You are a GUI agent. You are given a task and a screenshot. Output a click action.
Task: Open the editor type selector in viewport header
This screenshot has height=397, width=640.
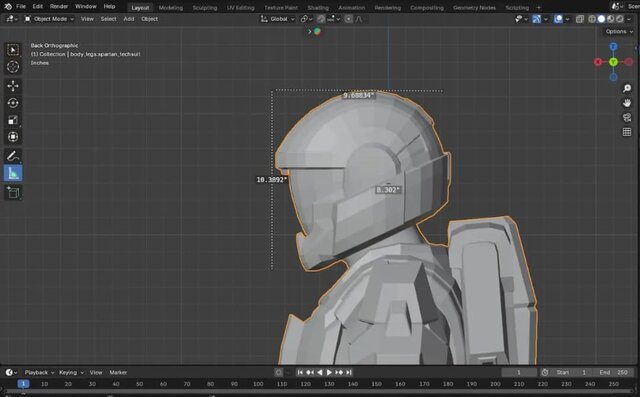11,19
